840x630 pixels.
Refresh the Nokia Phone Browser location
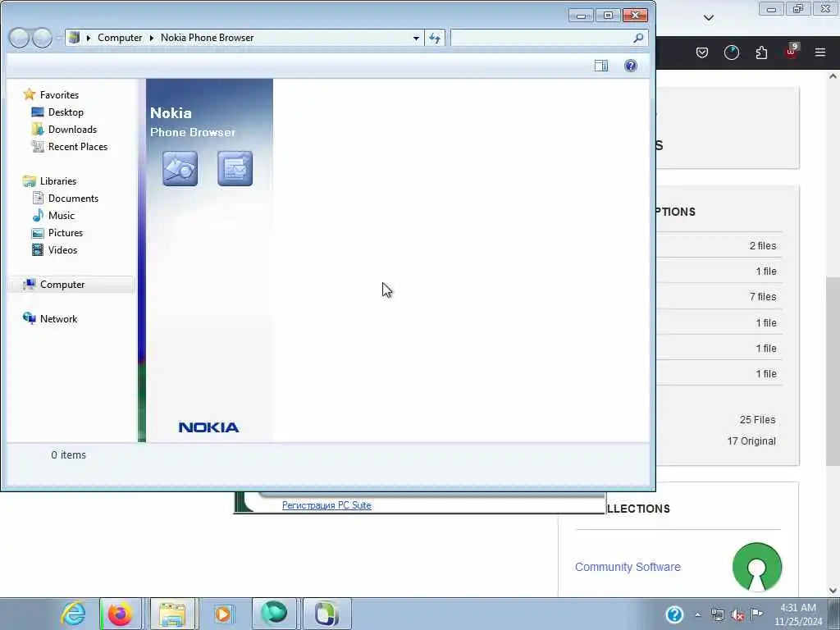point(435,38)
